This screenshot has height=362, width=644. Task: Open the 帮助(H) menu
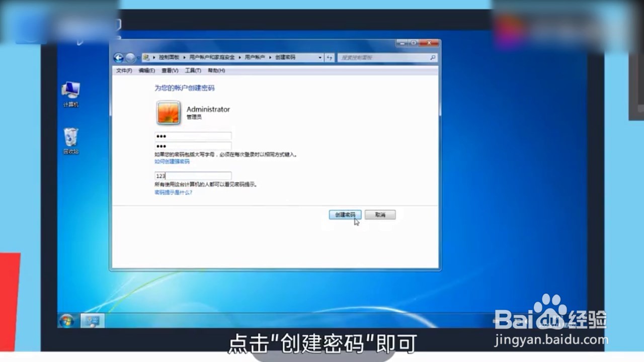pyautogui.click(x=216, y=70)
